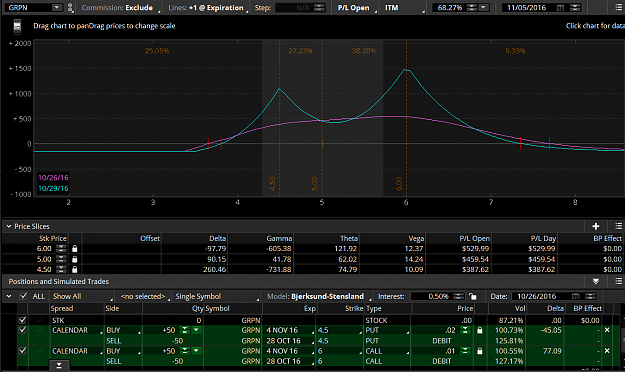The image size is (625, 372).
Task: Click the funnel icon in Positions and Simulated Trades
Action: 596,281
